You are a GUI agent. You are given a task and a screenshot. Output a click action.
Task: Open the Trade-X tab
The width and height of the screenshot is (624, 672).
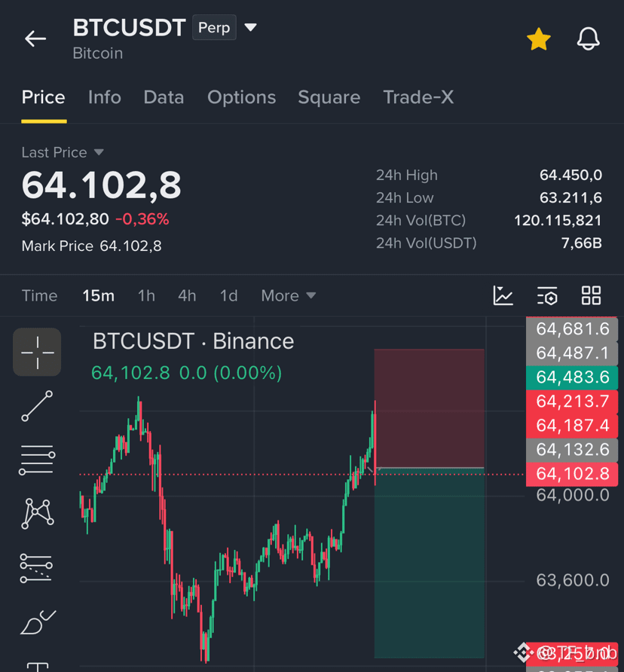click(418, 97)
